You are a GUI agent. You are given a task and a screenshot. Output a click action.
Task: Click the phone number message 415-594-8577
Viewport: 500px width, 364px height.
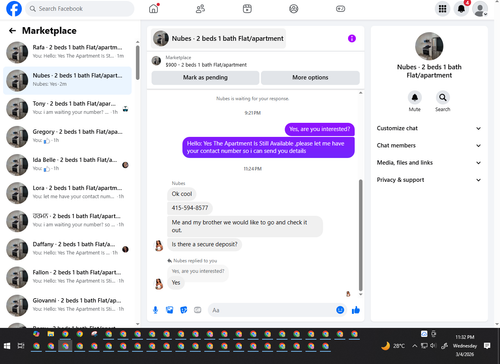(x=190, y=208)
